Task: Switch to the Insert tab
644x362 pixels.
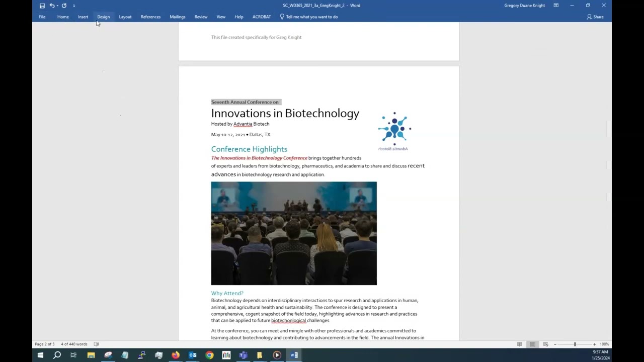Action: tap(83, 17)
